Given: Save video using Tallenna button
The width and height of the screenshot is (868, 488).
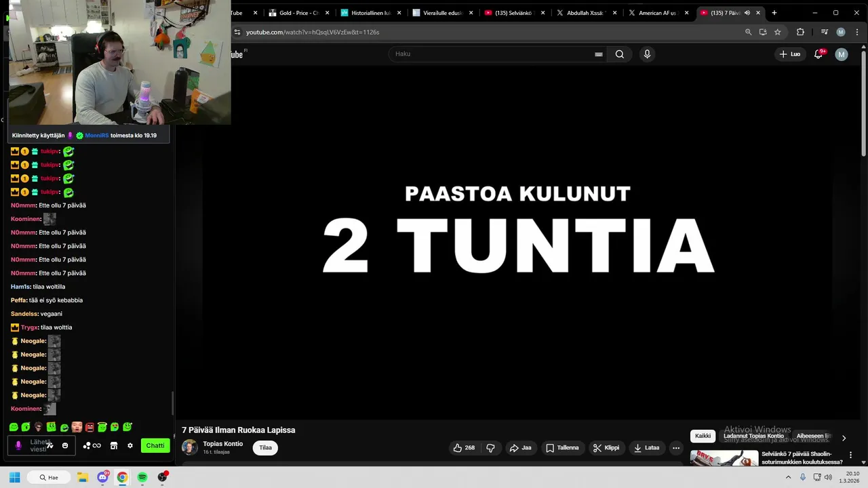Looking at the screenshot, I should tap(562, 447).
